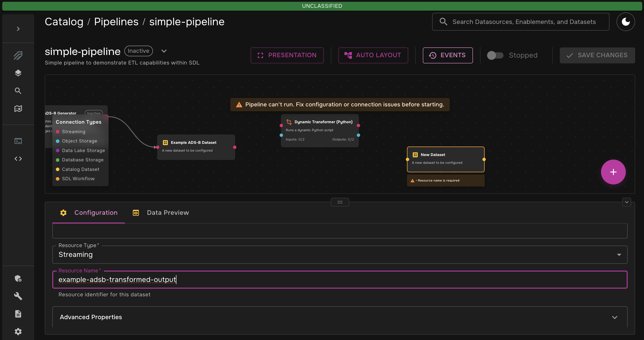Click the top-right pink output port of Dynamic Transformer

pos(359,125)
